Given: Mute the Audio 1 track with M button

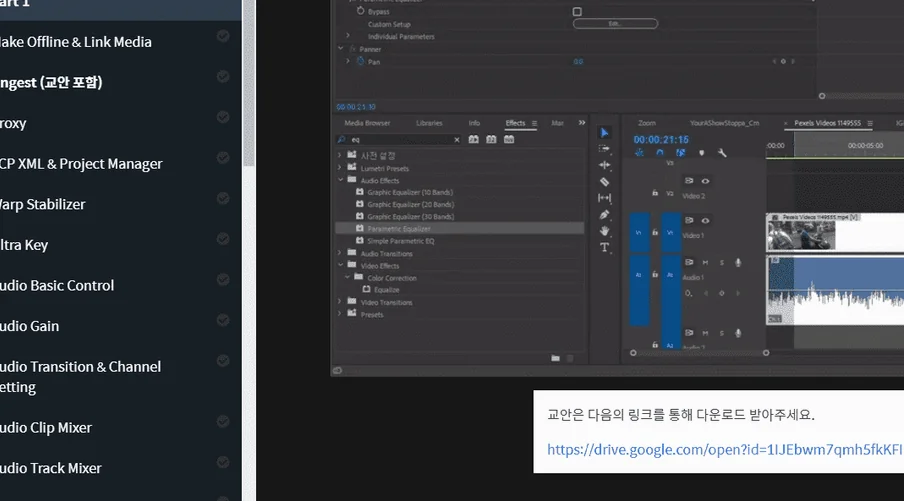Looking at the screenshot, I should (x=706, y=262).
